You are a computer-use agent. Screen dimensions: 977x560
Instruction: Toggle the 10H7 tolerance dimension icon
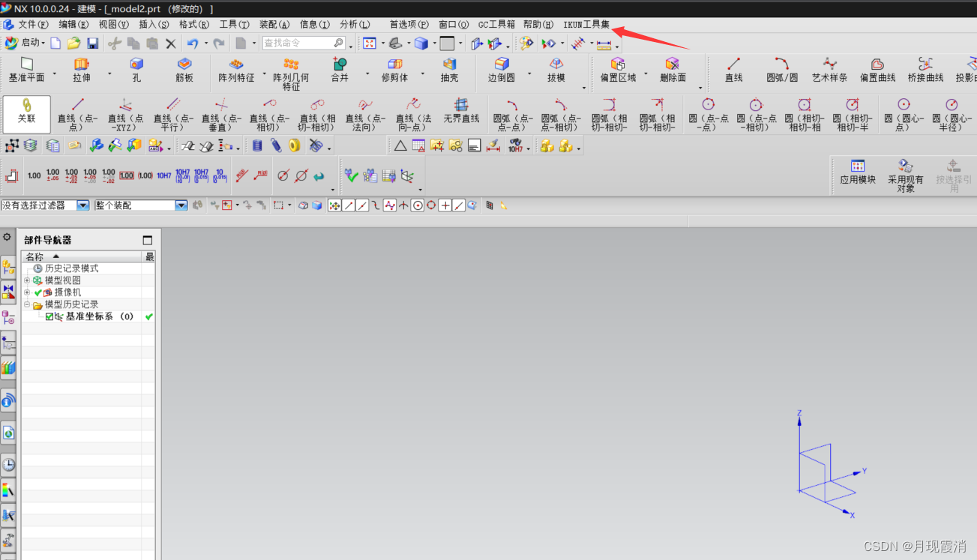pos(164,175)
